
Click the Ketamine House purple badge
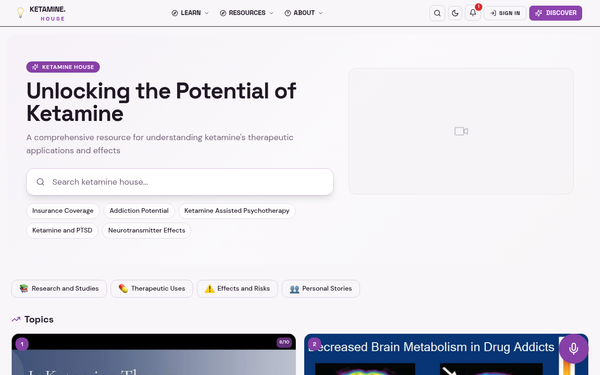point(63,67)
